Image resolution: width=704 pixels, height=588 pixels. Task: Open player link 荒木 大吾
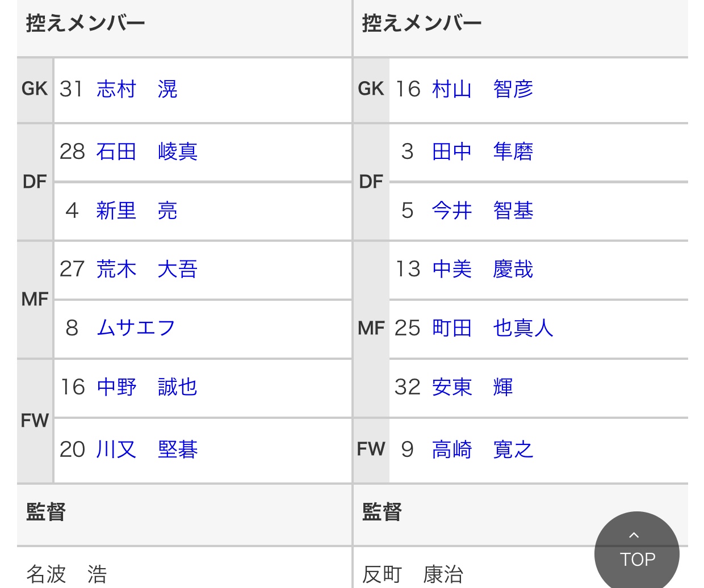(x=147, y=269)
